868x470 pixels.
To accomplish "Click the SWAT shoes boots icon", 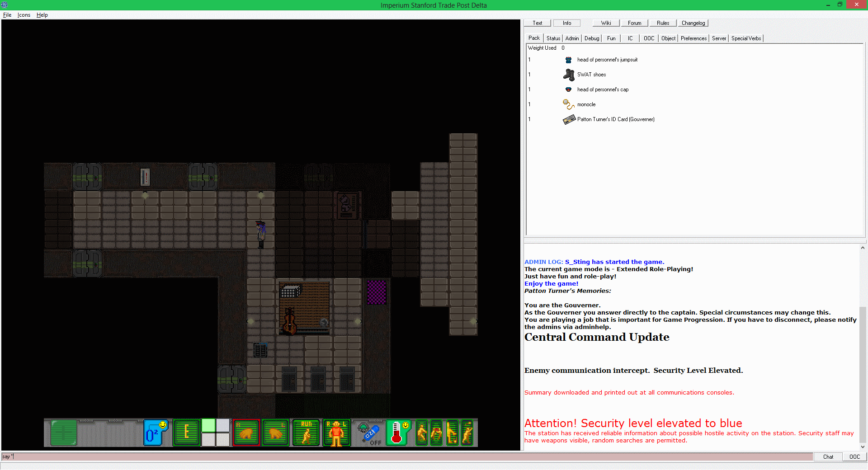I will click(569, 75).
